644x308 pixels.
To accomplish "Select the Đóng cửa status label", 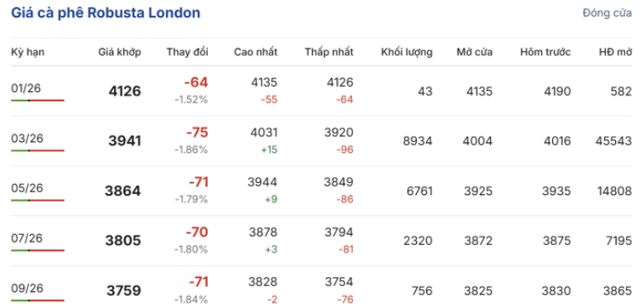I will click(x=607, y=13).
